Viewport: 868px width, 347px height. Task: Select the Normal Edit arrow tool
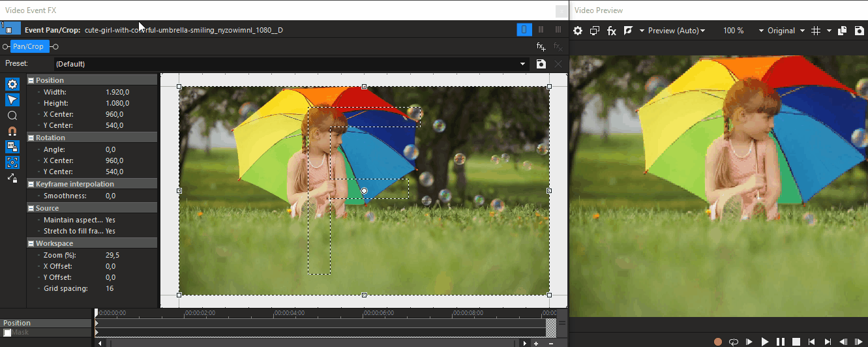click(x=12, y=100)
